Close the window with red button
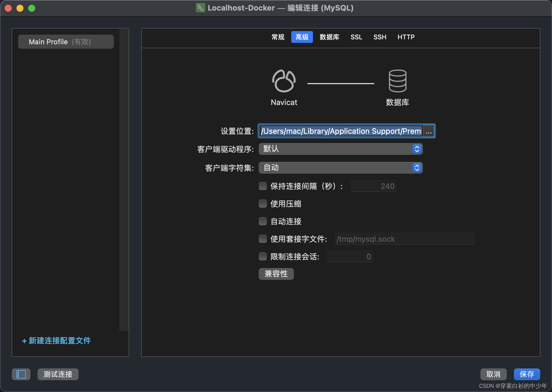 point(8,8)
